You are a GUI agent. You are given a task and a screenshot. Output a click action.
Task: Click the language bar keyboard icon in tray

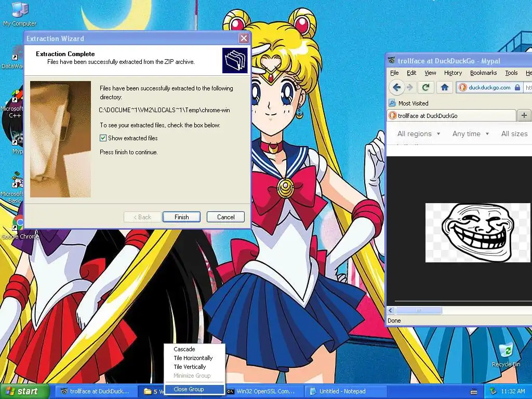pos(474,392)
